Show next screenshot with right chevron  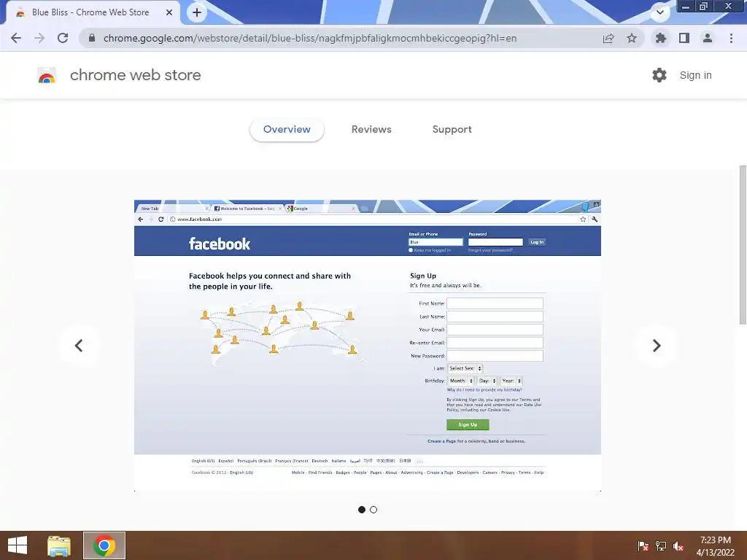pos(657,345)
